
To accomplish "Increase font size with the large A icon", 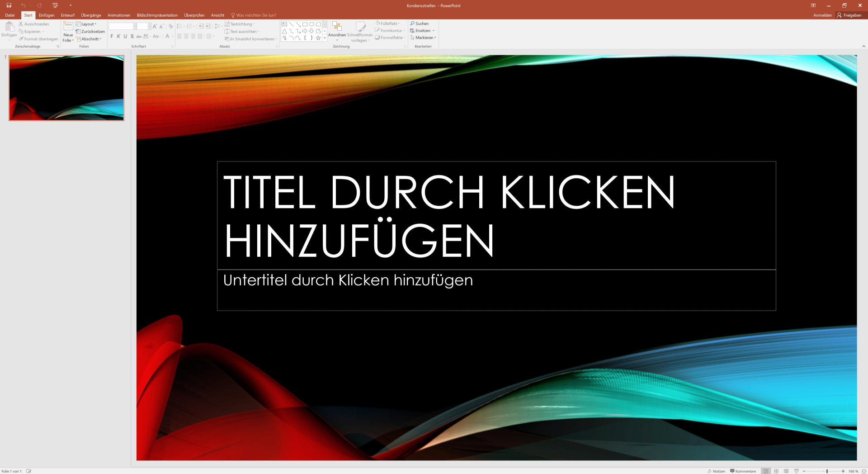I will pyautogui.click(x=155, y=26).
